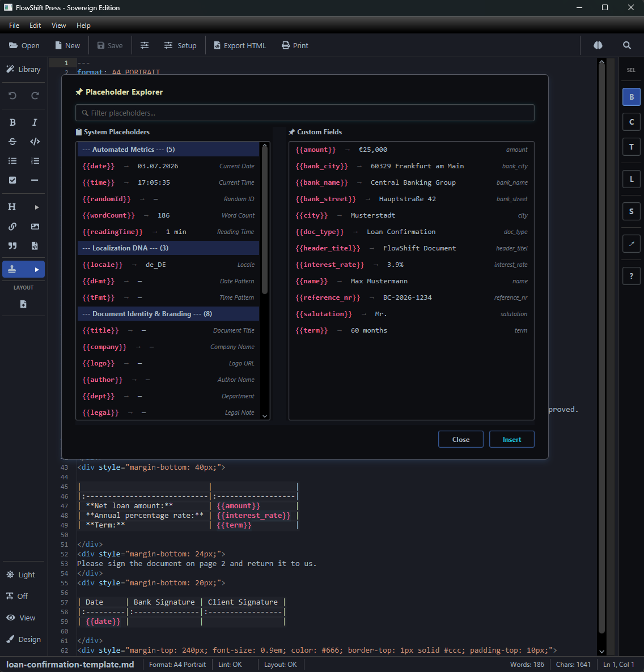Collapse the Localization DNA group

(x=168, y=248)
